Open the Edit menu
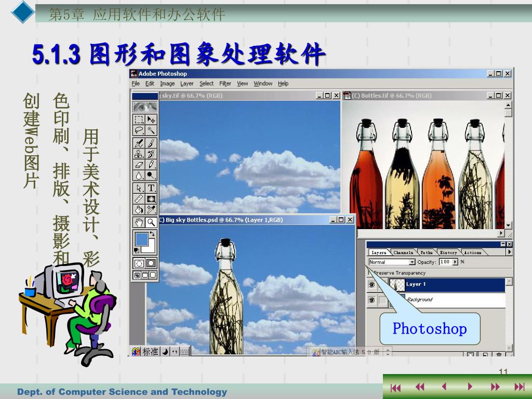The height and width of the screenshot is (399, 532). (x=150, y=84)
